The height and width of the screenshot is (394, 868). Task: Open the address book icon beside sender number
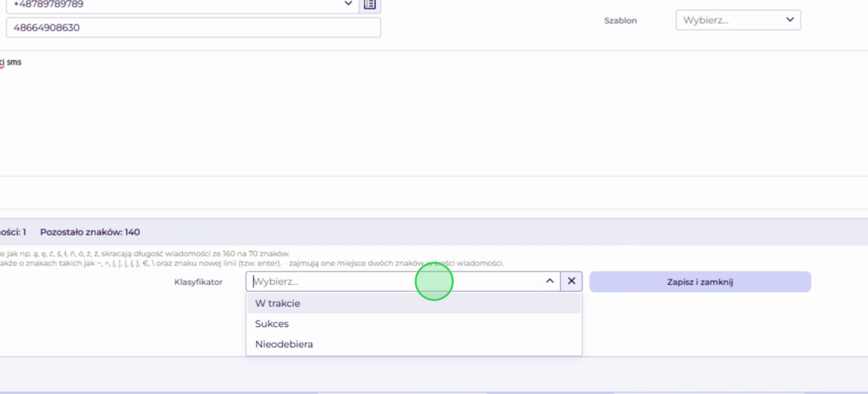tap(370, 5)
